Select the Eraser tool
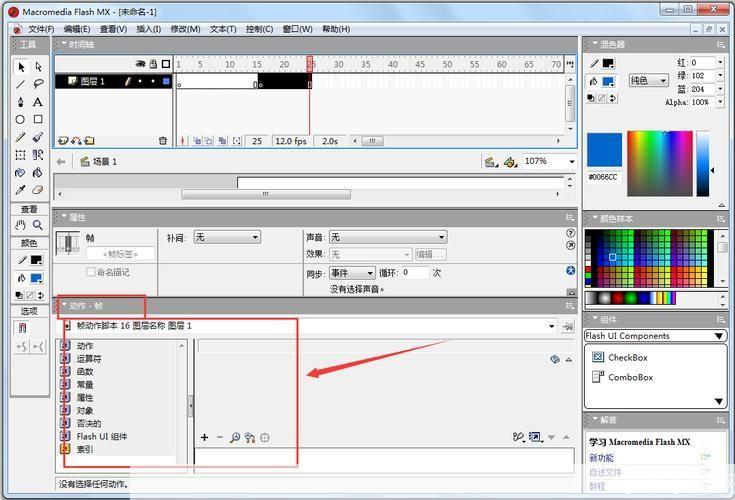The height and width of the screenshot is (500, 735). (x=38, y=190)
